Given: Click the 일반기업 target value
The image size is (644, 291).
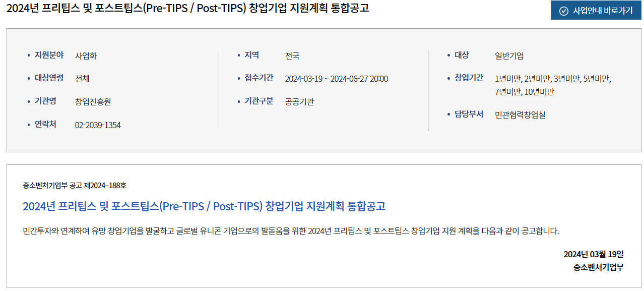Looking at the screenshot, I should tap(509, 55).
